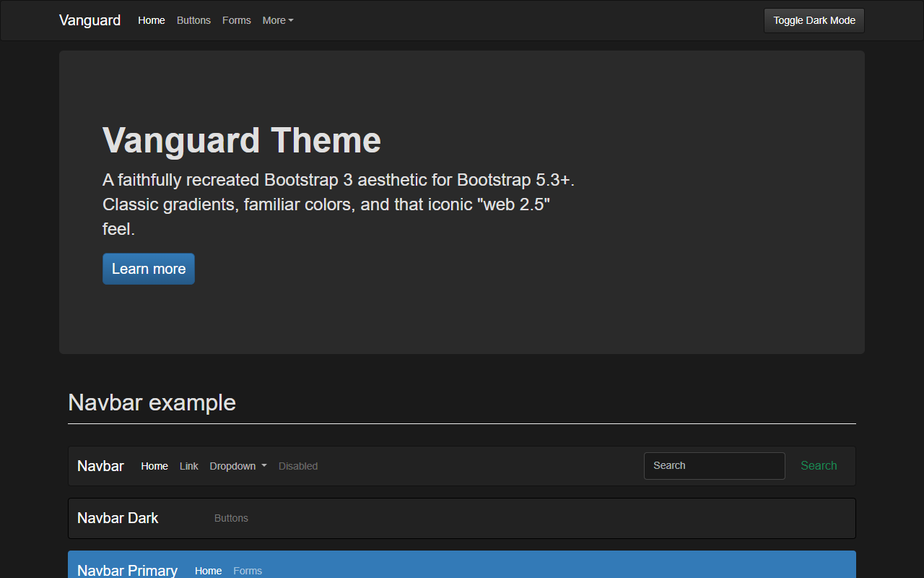Click the Learn more button
The image size is (924, 578).
(x=149, y=269)
